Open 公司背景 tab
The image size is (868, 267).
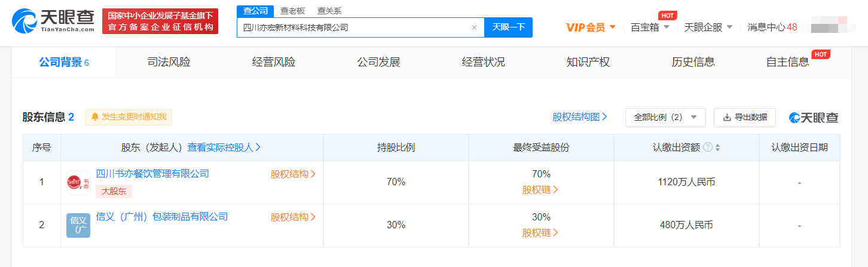[x=64, y=62]
